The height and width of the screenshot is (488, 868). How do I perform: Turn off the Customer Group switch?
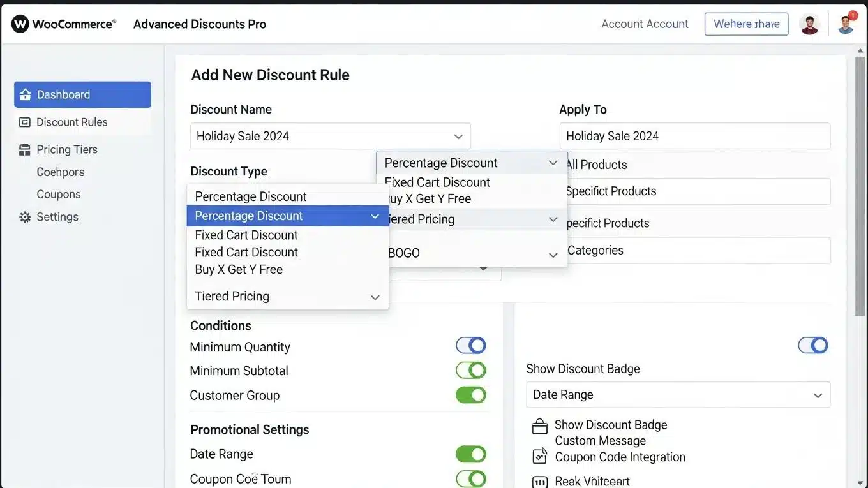471,395
